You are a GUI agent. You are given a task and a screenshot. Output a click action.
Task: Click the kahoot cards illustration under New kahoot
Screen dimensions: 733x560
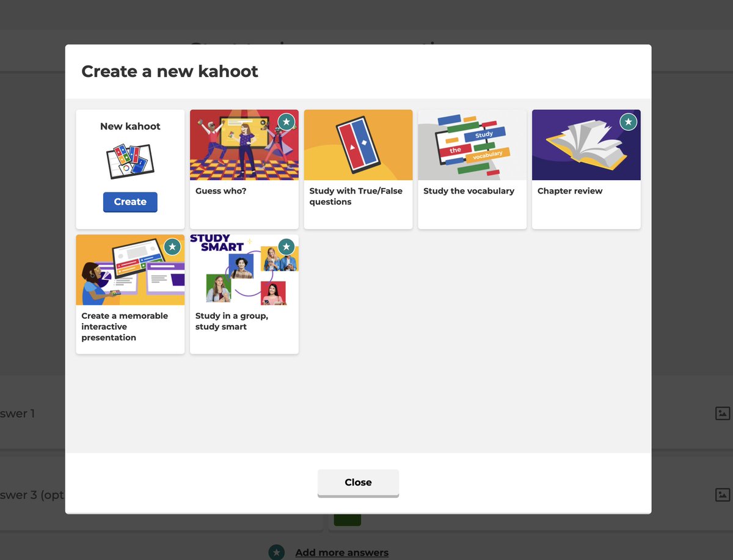(130, 161)
